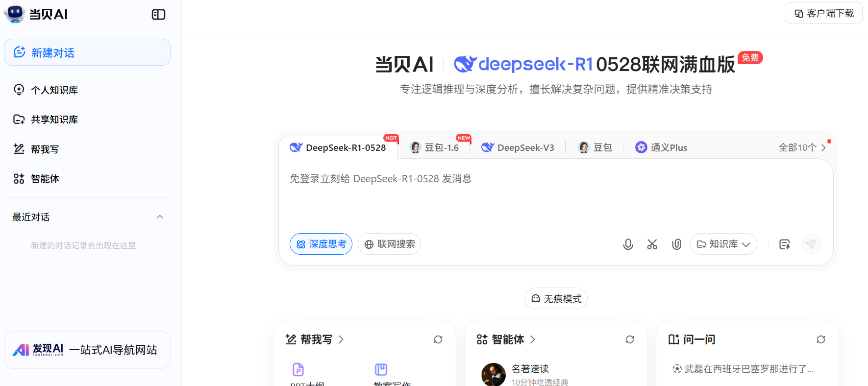Refresh the 问一问 card questions
Screen dimensions: 868x386
click(x=820, y=339)
